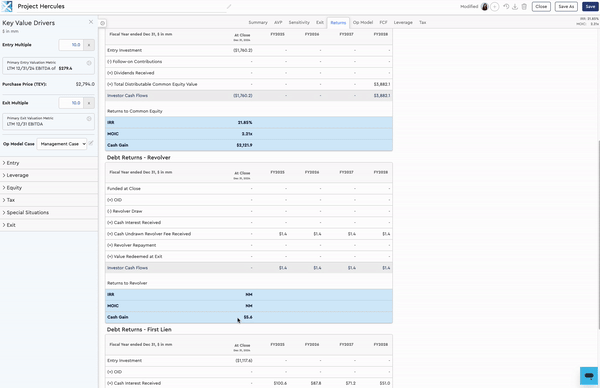This screenshot has width=600, height=388.
Task: Open the version history icon
Action: click(506, 7)
